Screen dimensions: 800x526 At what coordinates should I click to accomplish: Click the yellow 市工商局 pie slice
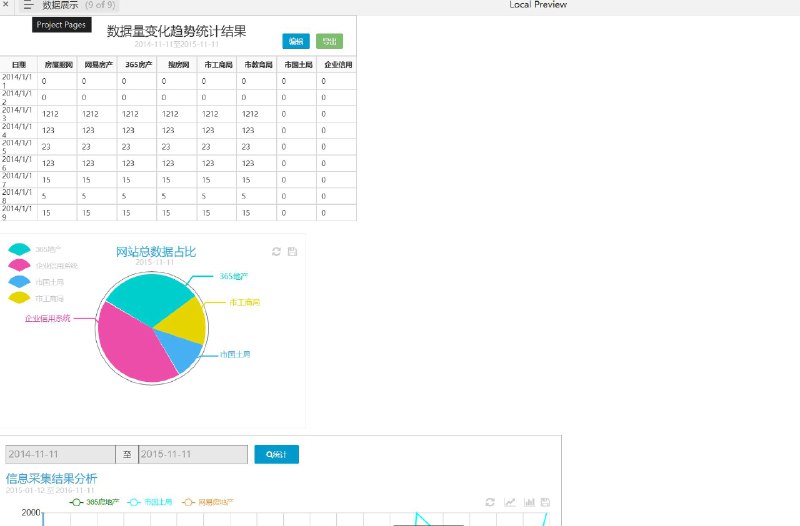coord(186,321)
